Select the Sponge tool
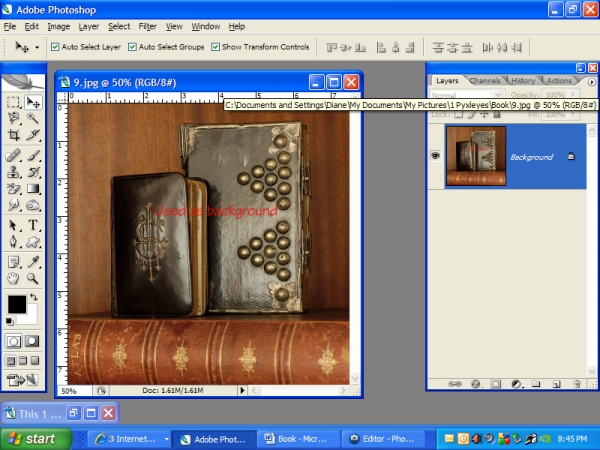600x450 pixels. coord(33,205)
